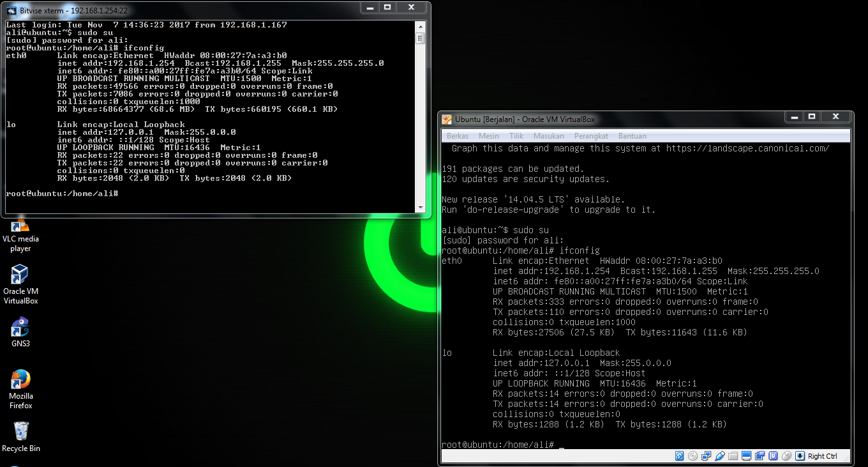The image size is (868, 467).
Task: Click the virtualization features chip icon
Action: [x=774, y=456]
